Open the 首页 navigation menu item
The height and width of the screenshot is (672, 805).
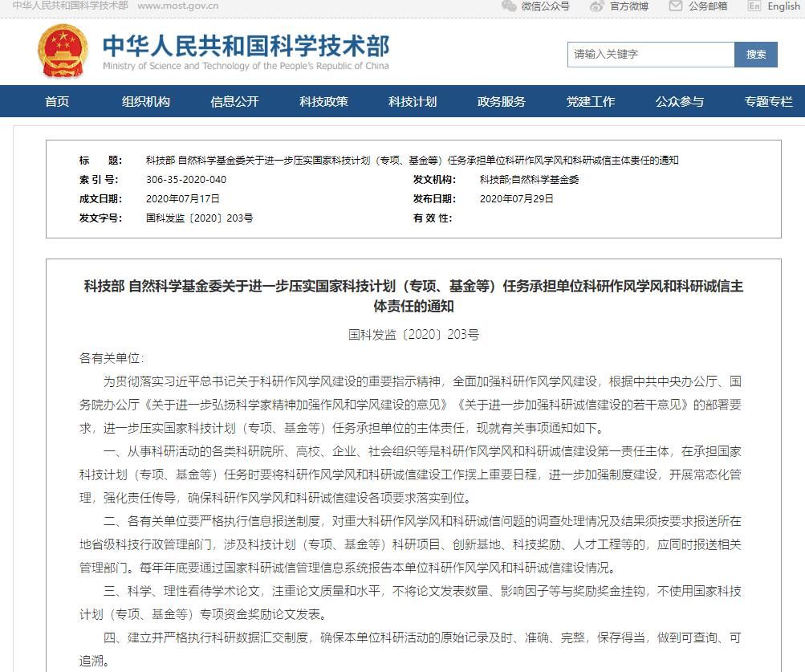click(57, 102)
